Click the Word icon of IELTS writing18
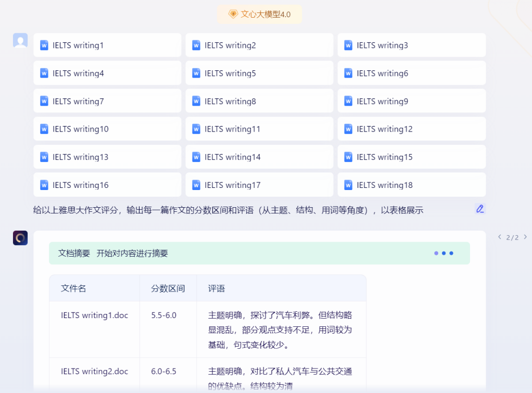 click(348, 185)
